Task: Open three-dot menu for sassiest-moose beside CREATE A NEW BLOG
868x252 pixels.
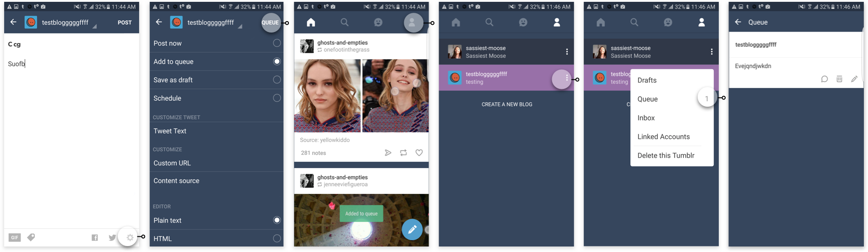Action: (x=567, y=52)
